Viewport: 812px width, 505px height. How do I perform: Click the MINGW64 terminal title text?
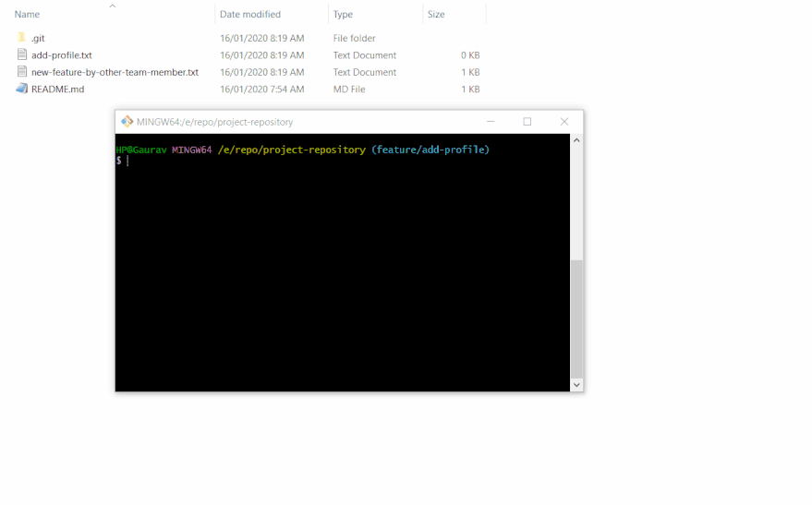[214, 122]
